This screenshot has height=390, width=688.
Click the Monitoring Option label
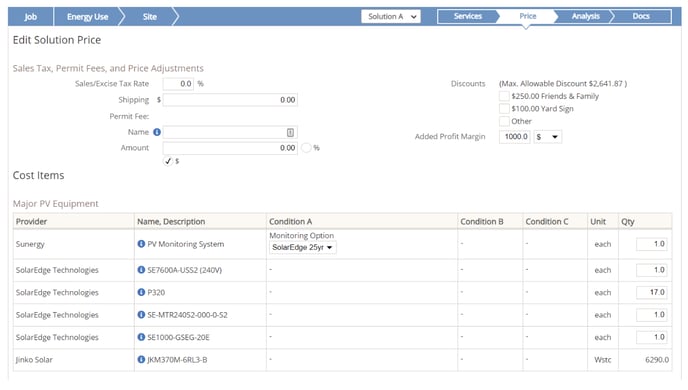pos(301,236)
